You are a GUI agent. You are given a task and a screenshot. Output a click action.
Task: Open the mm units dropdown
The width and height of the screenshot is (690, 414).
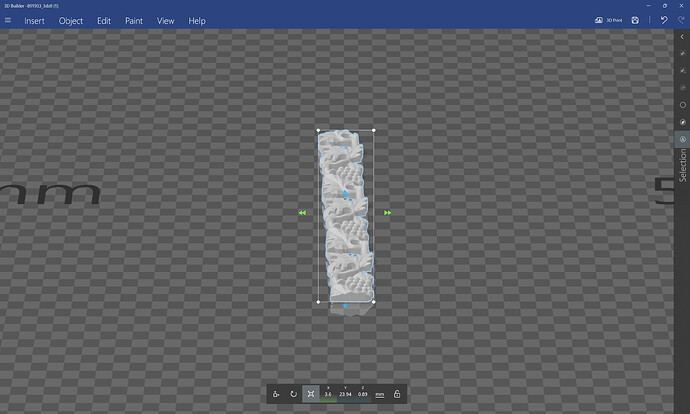coord(380,394)
